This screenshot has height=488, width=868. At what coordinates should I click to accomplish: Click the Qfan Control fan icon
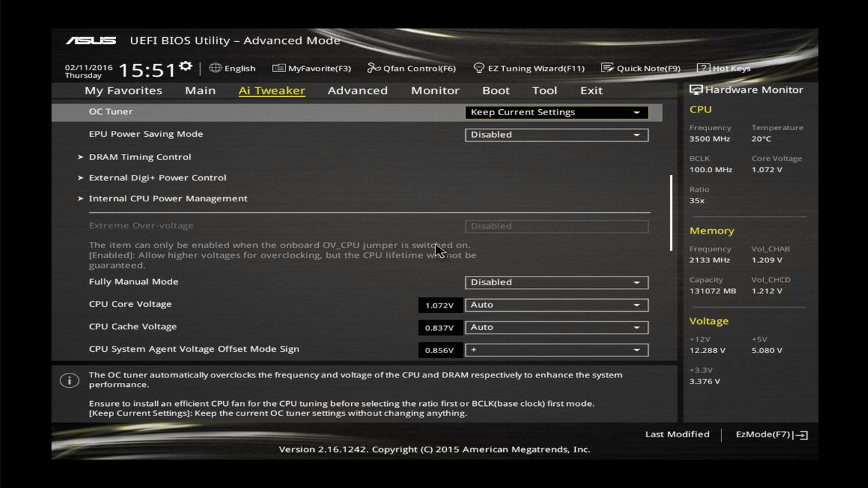(x=374, y=68)
